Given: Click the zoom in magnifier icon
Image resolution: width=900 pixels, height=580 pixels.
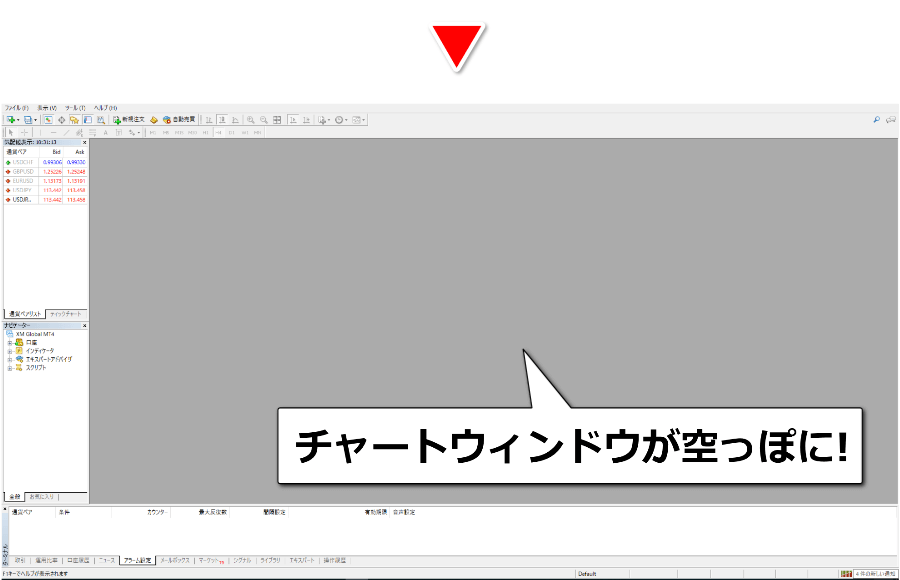Looking at the screenshot, I should pyautogui.click(x=250, y=120).
